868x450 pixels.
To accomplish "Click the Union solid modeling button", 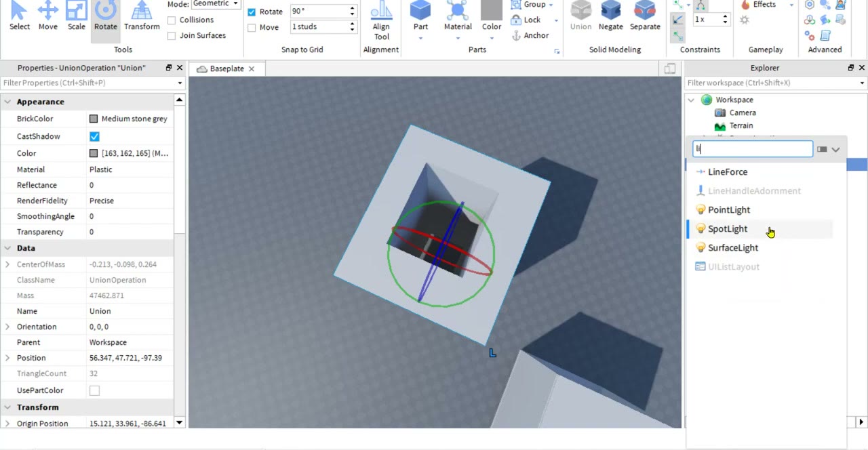I will point(580,16).
